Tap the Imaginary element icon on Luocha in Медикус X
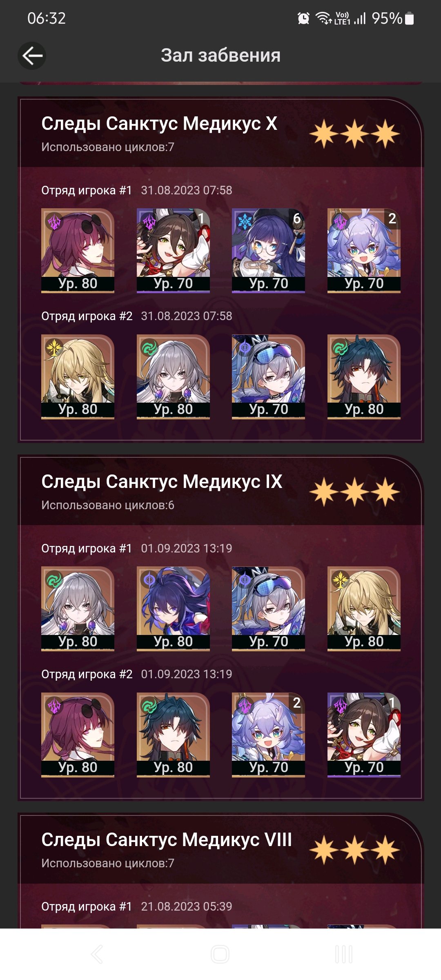Image resolution: width=441 pixels, height=980 pixels. click(54, 348)
